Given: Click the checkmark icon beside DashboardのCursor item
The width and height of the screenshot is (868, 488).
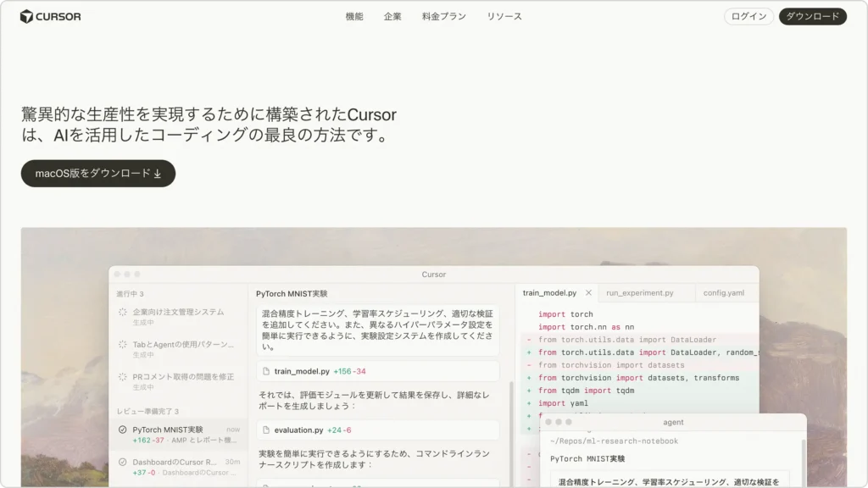Looking at the screenshot, I should point(122,462).
